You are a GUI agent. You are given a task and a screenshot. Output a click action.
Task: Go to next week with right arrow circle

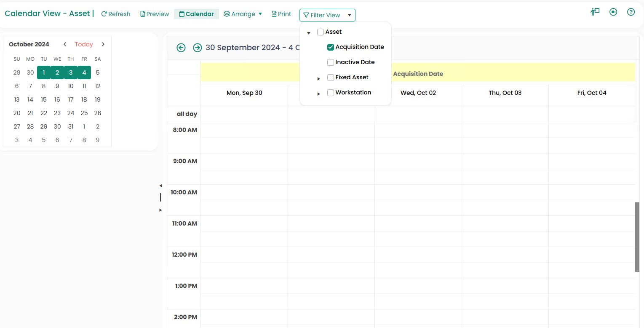[x=197, y=48]
